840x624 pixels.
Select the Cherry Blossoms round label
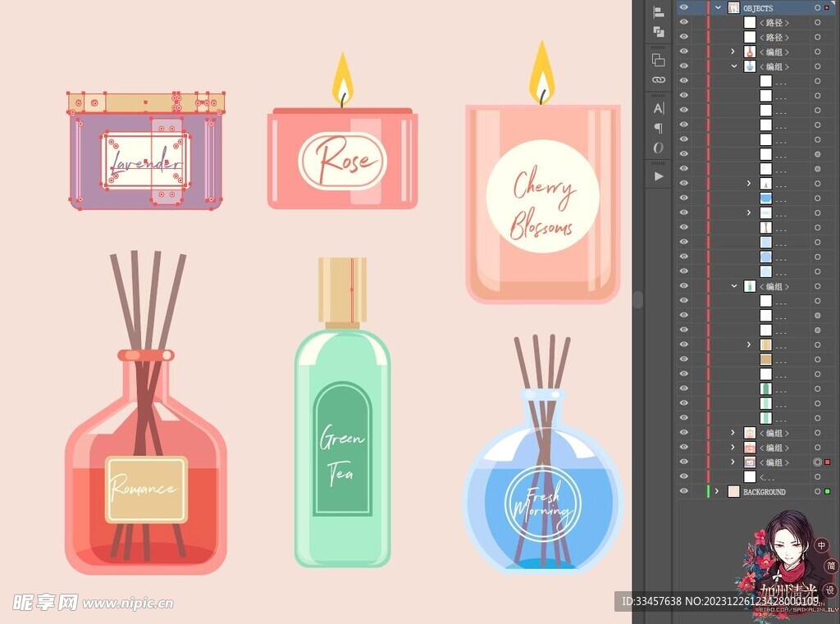point(542,197)
